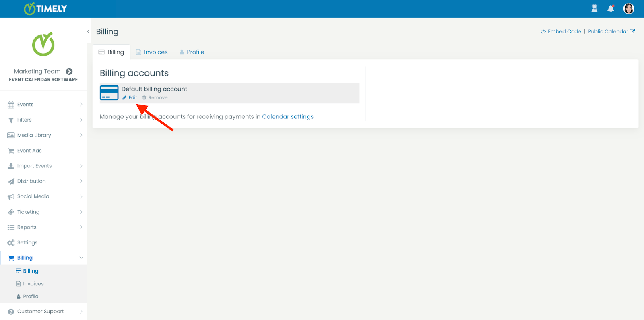Click the Ticketing ticket icon

pos(11,212)
